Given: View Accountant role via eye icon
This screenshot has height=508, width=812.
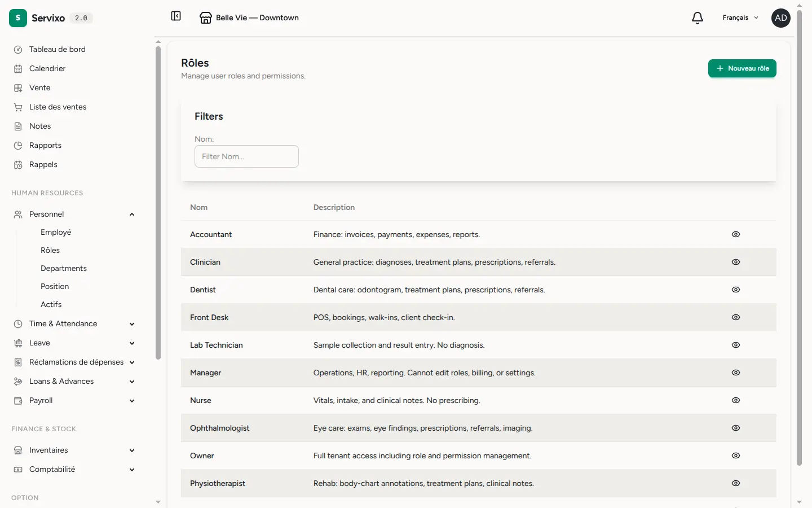Looking at the screenshot, I should pyautogui.click(x=736, y=234).
